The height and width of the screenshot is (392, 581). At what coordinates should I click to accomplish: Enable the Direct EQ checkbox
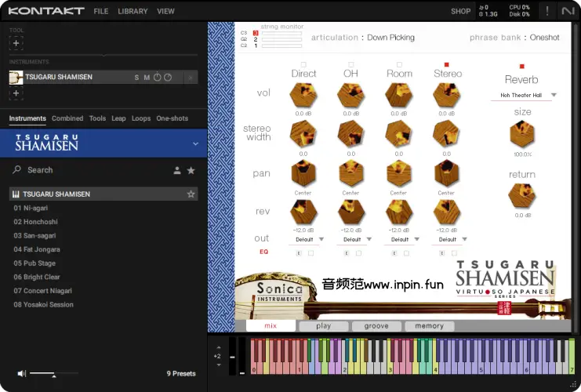point(310,253)
